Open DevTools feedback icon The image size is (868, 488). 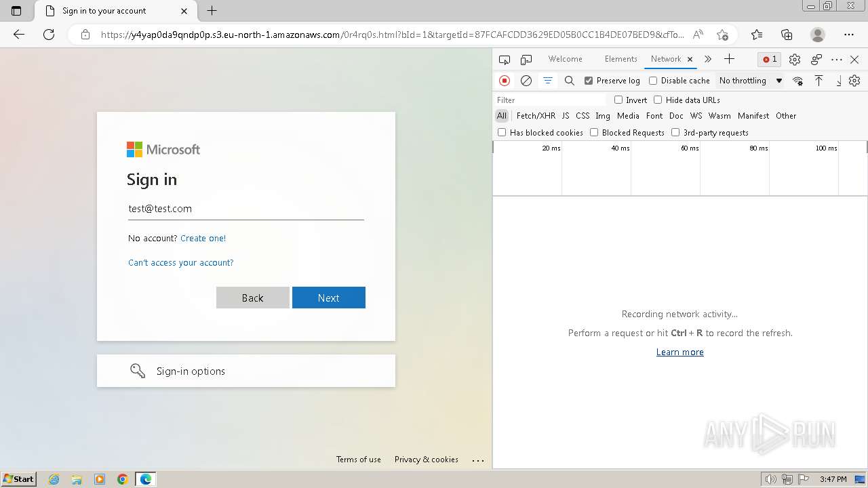point(816,60)
